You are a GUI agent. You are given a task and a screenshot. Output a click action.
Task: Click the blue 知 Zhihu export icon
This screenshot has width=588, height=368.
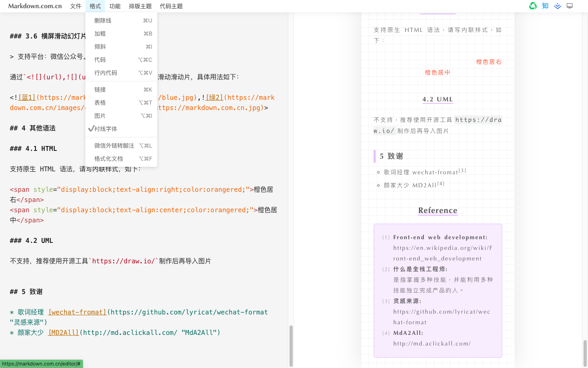coord(545,6)
